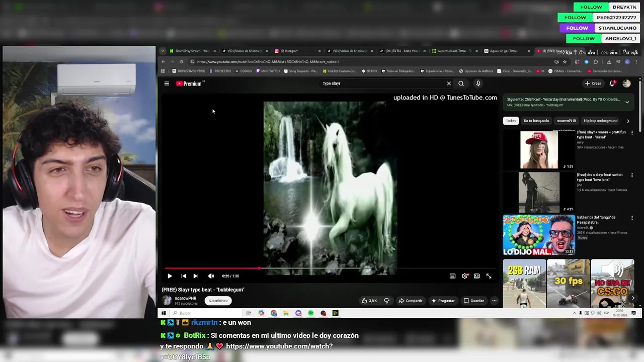The width and height of the screenshot is (644, 362).
Task: Switch to theater mode view
Action: 476,276
